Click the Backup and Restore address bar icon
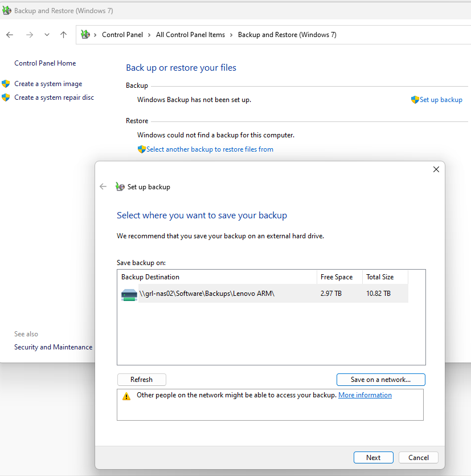The width and height of the screenshot is (471, 476). [85, 35]
